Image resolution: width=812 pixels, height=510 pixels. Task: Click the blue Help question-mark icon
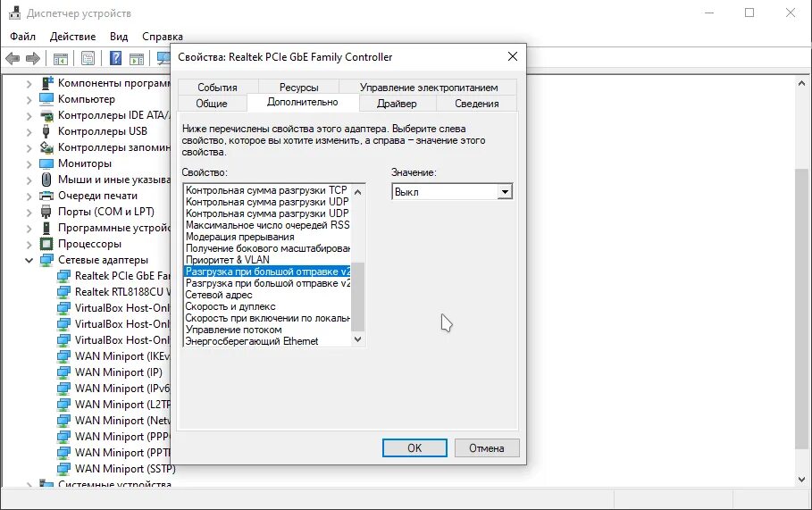click(116, 59)
